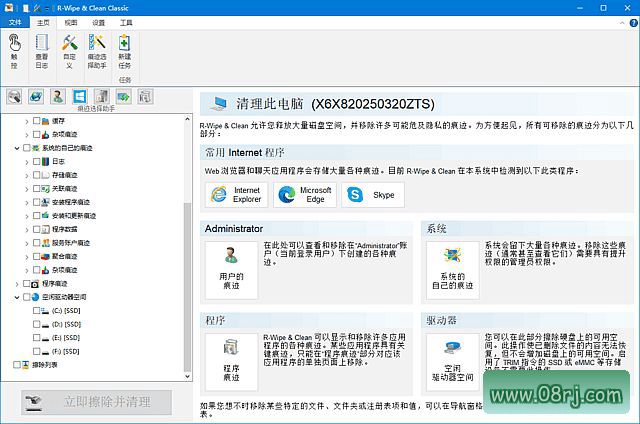Click the gray building helper strip icon
The width and height of the screenshot is (640, 424).
[102, 97]
